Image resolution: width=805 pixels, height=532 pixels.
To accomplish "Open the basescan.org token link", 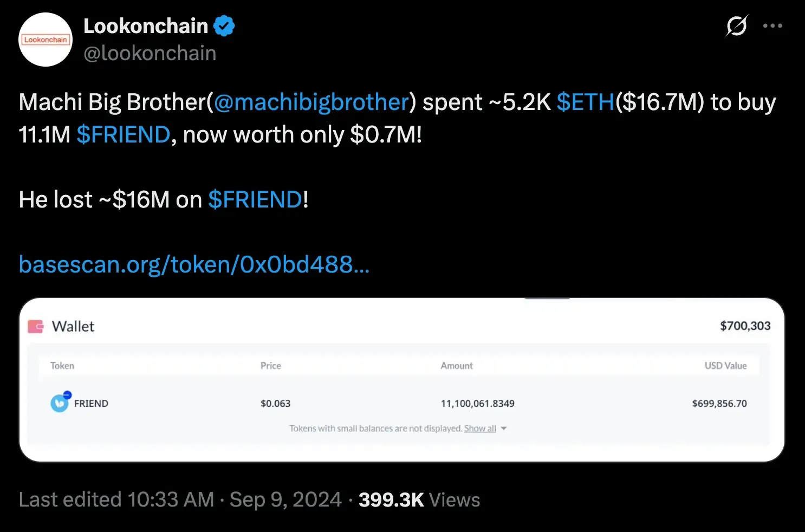I will [x=194, y=264].
